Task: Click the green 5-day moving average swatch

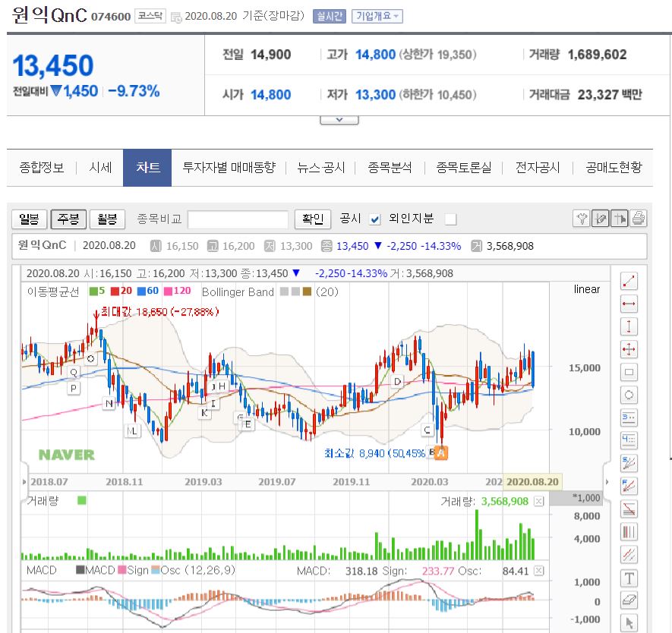Action: coord(93,291)
